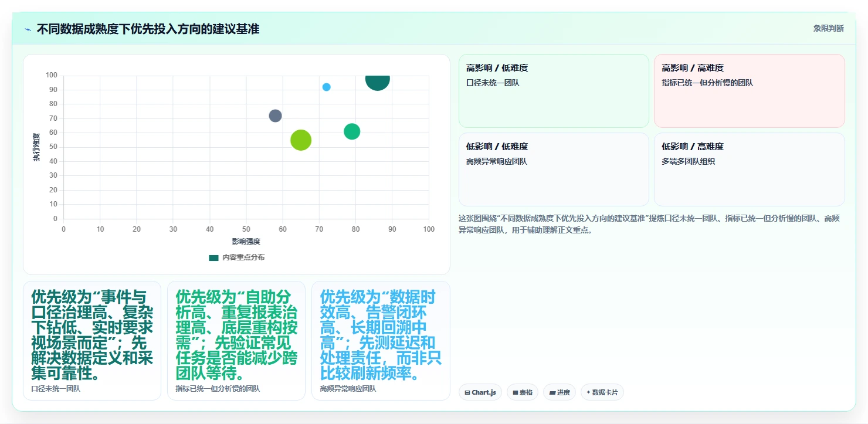
Task: Click the Chart.js tag pill
Action: [480, 392]
